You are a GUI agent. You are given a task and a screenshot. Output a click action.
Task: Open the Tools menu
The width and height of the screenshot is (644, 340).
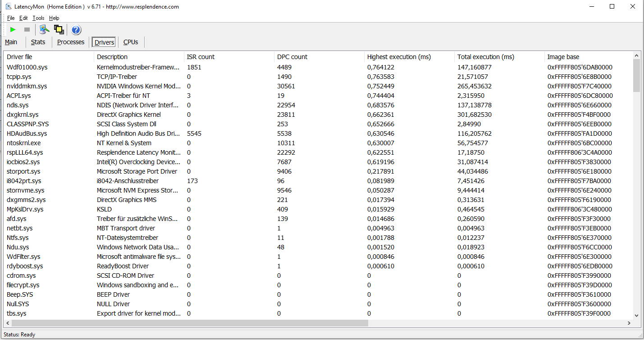(38, 18)
